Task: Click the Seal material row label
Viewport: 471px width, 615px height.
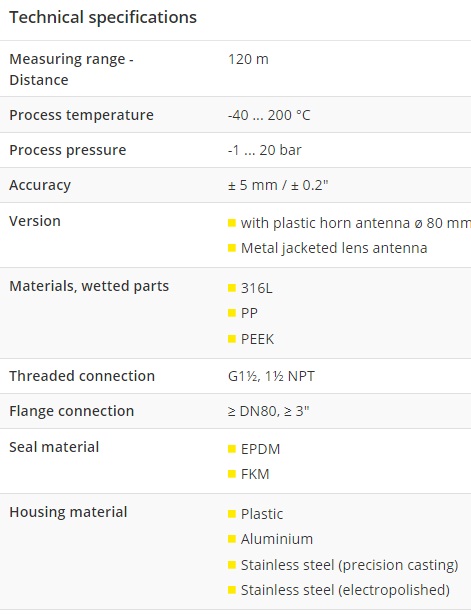Action: [x=54, y=447]
